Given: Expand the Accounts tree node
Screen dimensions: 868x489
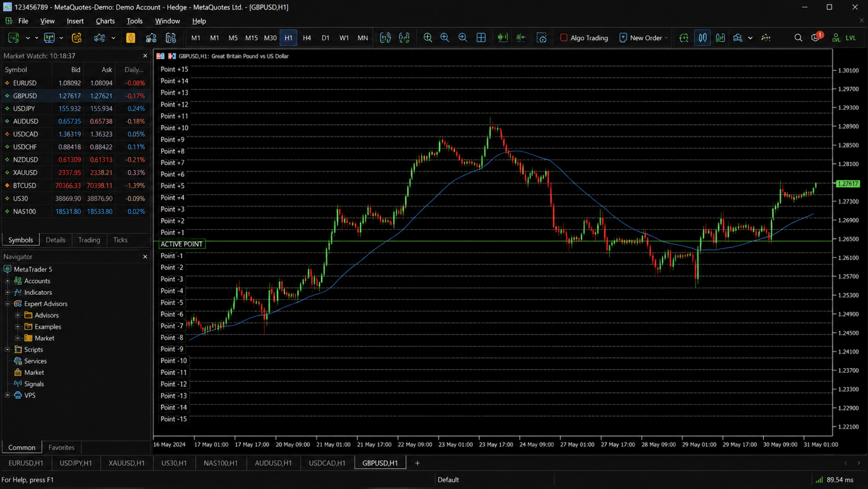Looking at the screenshot, I should pyautogui.click(x=8, y=281).
